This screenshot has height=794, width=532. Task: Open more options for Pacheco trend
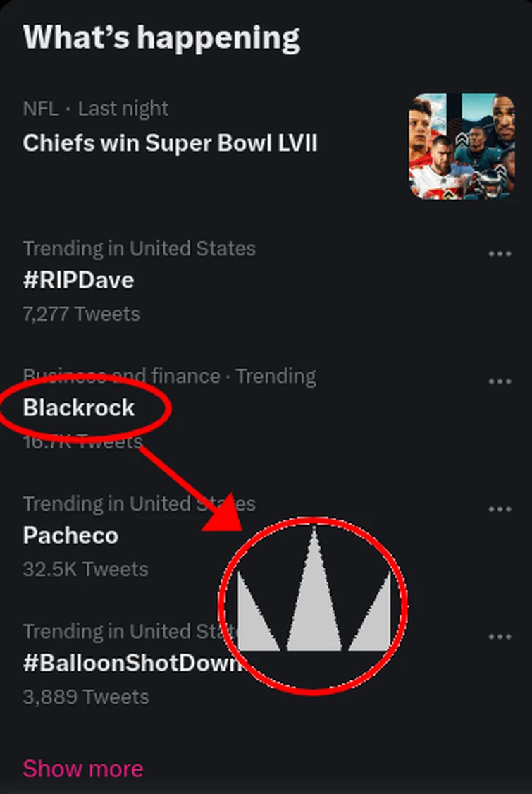tap(500, 509)
